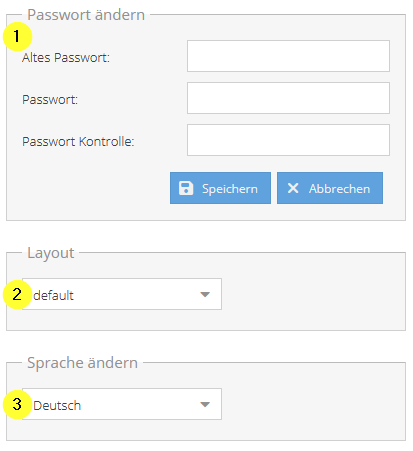Screen dimensions: 413x451
Task: Click the "Sprache ändern" section heading
Action: [x=82, y=363]
